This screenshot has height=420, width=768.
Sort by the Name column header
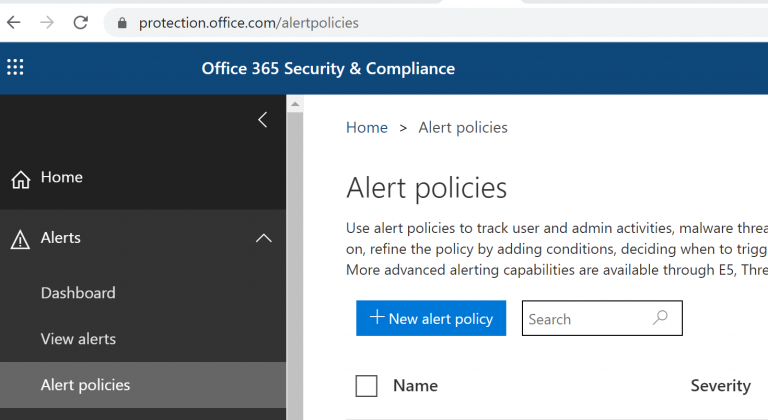(415, 386)
